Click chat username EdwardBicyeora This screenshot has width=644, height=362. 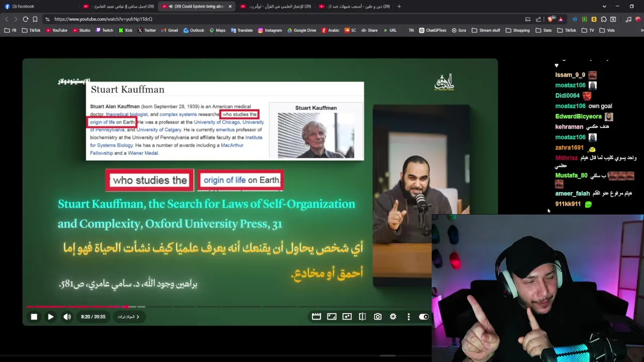point(578,116)
